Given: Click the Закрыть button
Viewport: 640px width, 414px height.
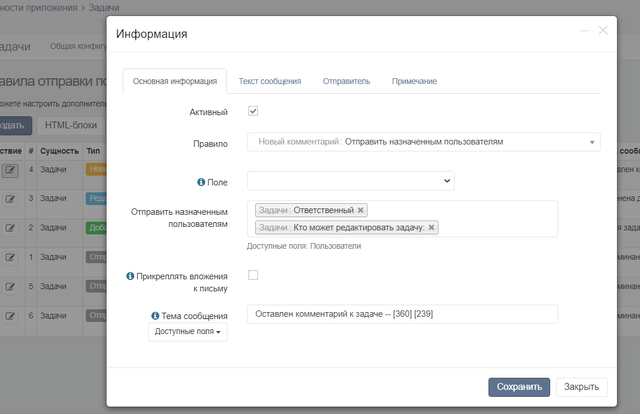Looking at the screenshot, I should (x=582, y=387).
